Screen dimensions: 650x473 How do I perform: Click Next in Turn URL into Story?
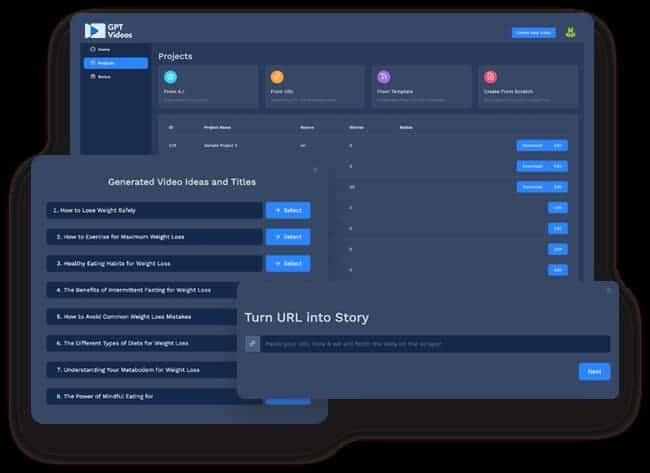pyautogui.click(x=594, y=371)
